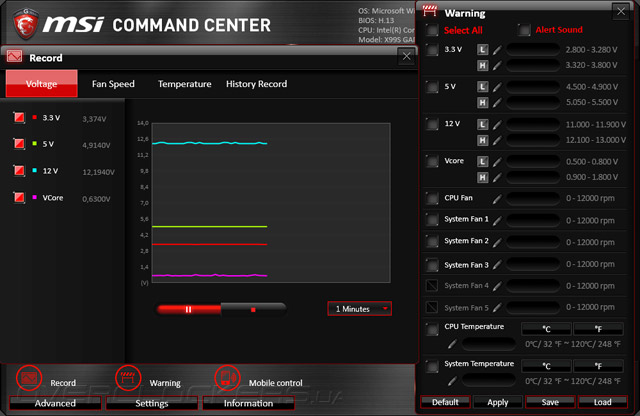Enable CPU Fan warning checkbox
The image size is (640, 416).
tap(432, 199)
